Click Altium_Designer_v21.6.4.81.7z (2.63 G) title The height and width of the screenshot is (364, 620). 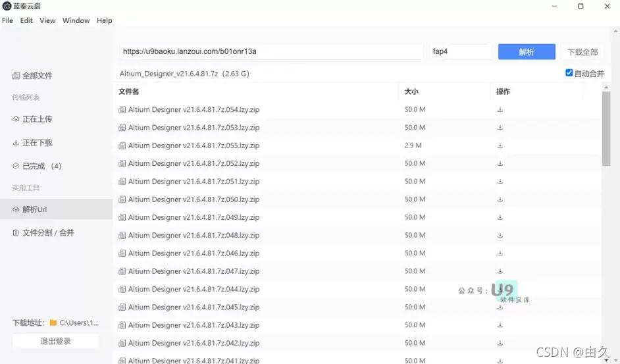pos(184,74)
